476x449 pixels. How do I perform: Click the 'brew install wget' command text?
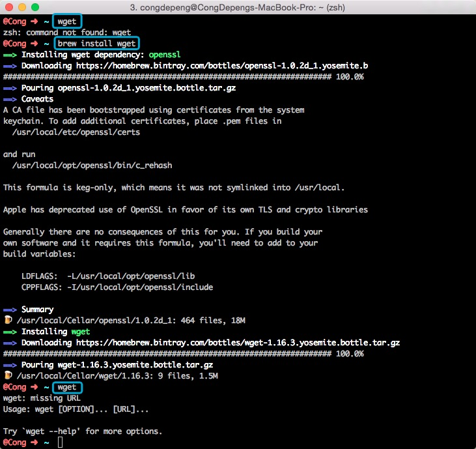coord(96,44)
